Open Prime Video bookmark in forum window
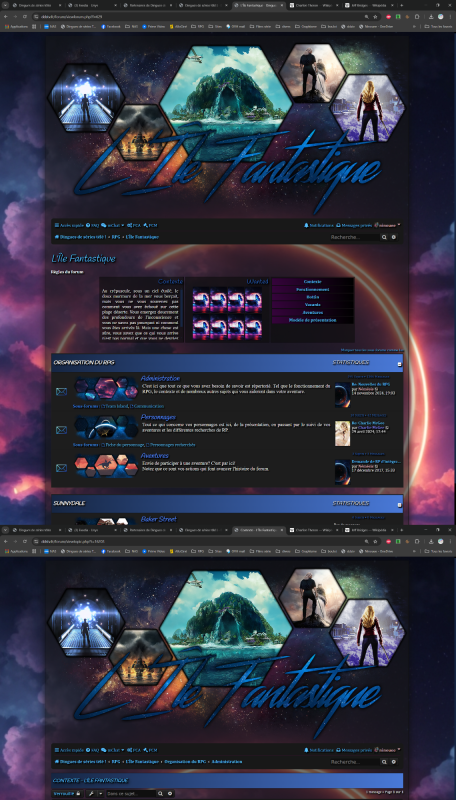This screenshot has height=800, width=456. coord(154,26)
